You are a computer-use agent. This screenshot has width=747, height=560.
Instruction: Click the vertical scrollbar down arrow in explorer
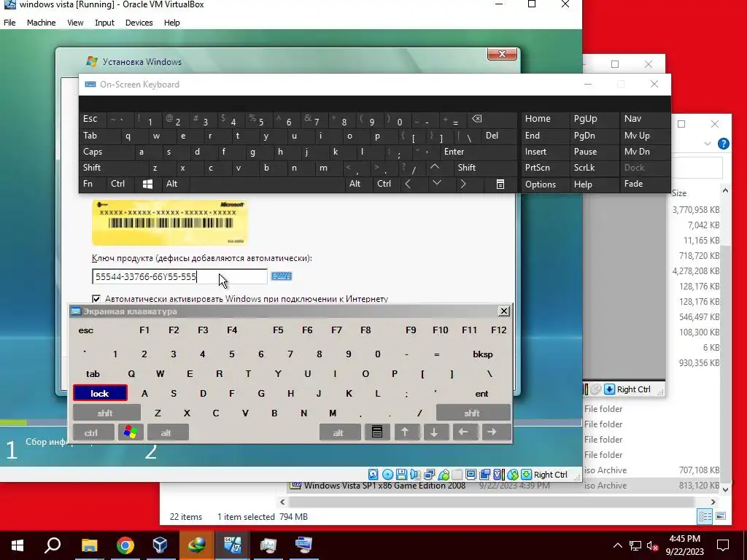coord(725,489)
